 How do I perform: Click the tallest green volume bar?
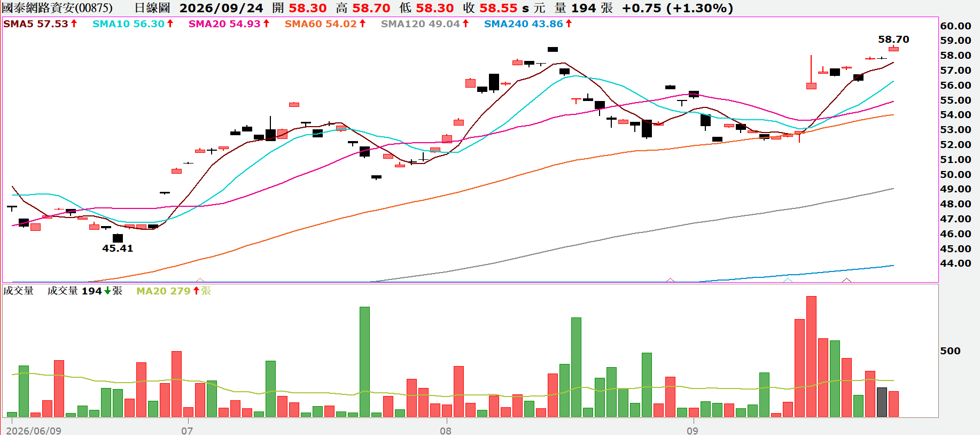pyautogui.click(x=364, y=362)
